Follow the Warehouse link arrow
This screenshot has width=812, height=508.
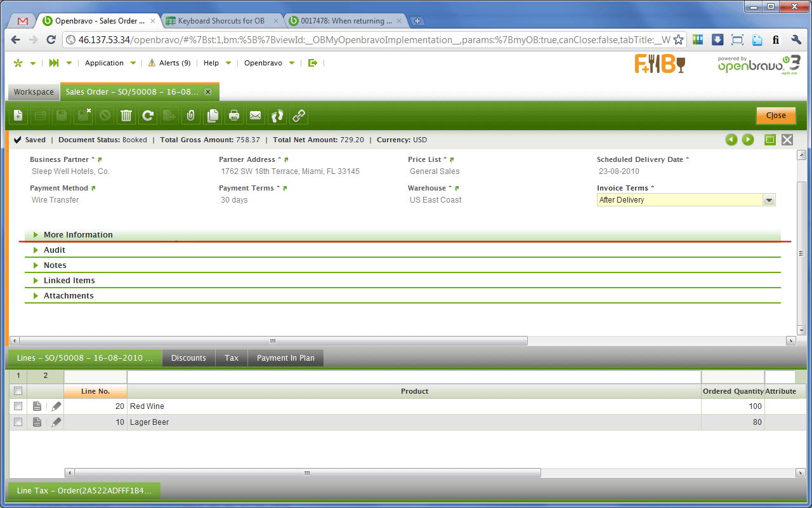coord(457,188)
